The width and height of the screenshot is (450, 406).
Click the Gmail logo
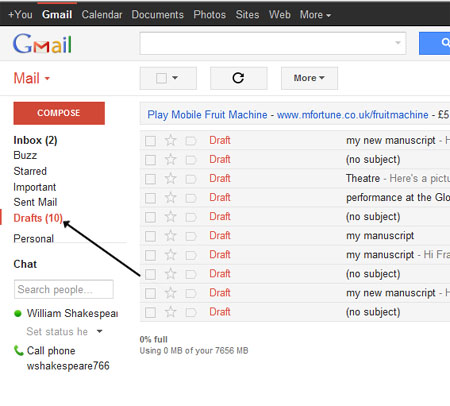[42, 44]
